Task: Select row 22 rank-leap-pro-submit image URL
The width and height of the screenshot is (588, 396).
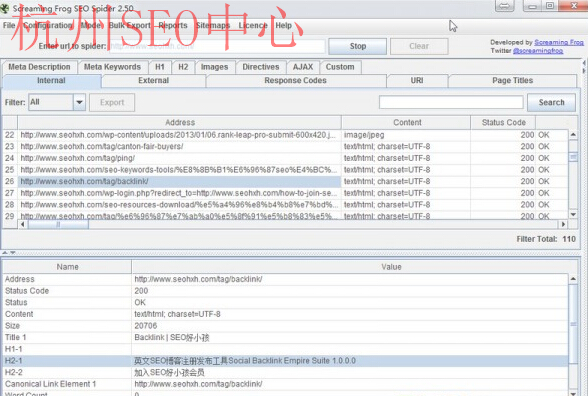Action: pyautogui.click(x=179, y=135)
